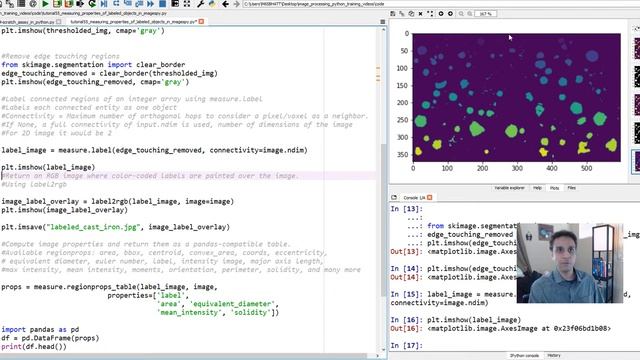
Task: Go forward with the right arrow icon
Action: click(x=236, y=4)
